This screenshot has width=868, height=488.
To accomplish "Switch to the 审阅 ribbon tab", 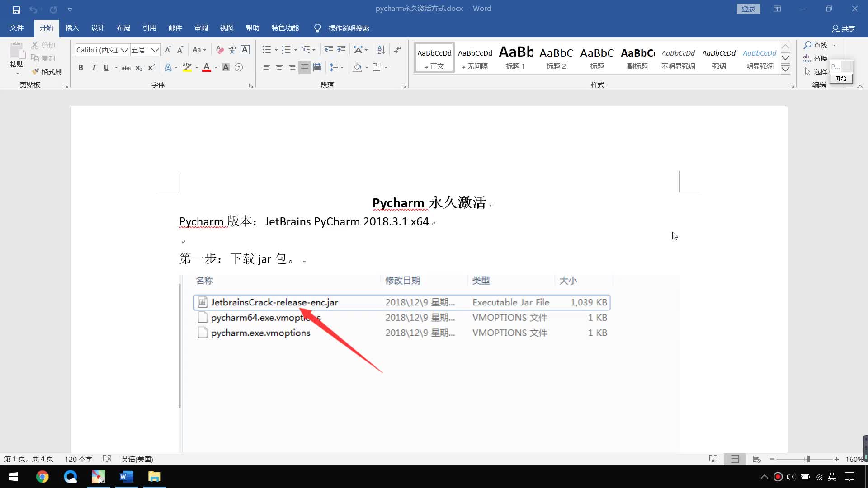I will tap(201, 28).
